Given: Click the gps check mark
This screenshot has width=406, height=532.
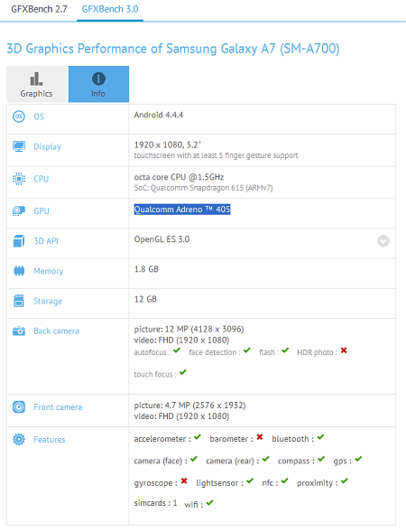Looking at the screenshot, I should coord(358,459).
